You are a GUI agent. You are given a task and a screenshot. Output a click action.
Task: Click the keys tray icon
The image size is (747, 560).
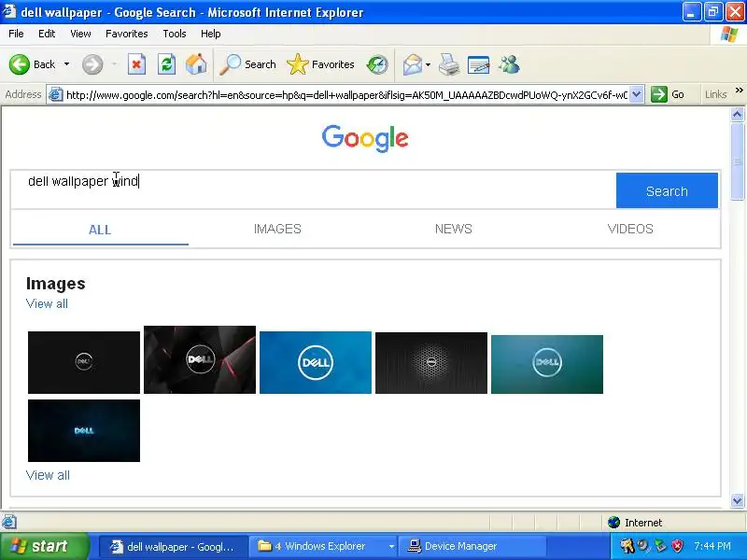[x=627, y=546]
